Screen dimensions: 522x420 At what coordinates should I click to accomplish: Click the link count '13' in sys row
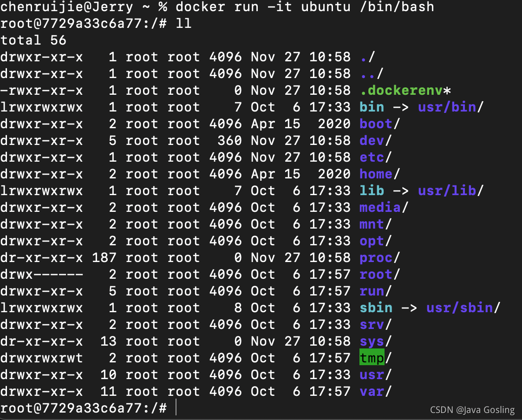109,341
